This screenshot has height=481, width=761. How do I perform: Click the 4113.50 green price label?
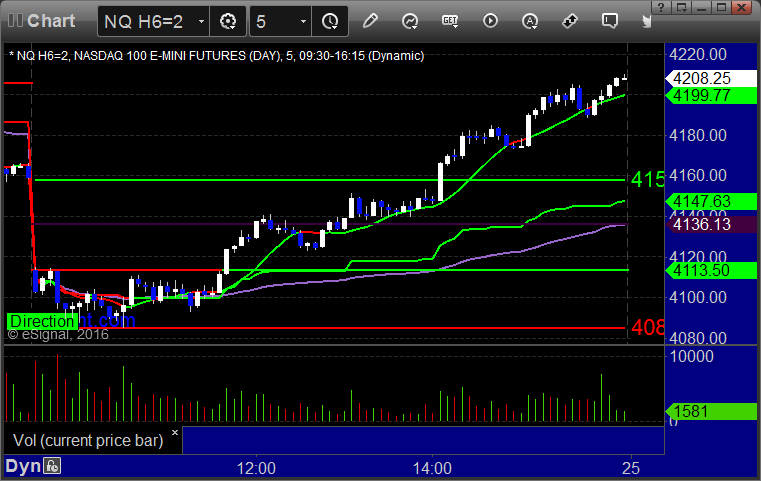[x=711, y=270]
